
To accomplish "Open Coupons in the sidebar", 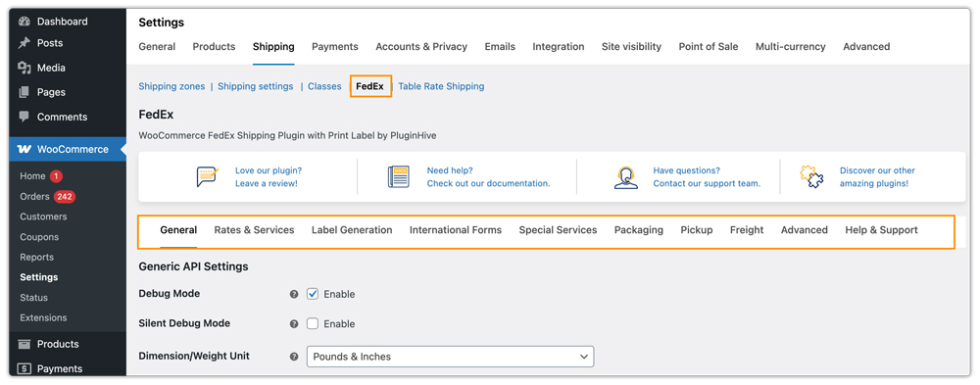I will point(39,237).
